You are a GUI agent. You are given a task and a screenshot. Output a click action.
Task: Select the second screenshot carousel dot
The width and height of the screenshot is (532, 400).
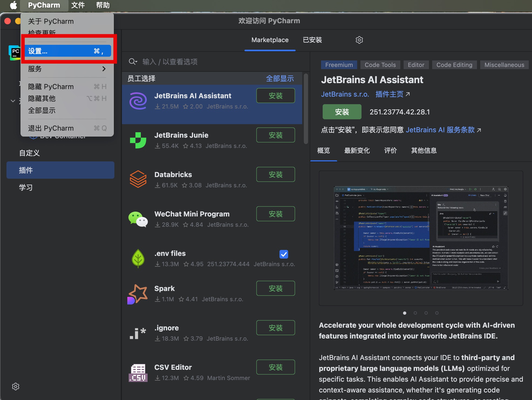coord(415,313)
